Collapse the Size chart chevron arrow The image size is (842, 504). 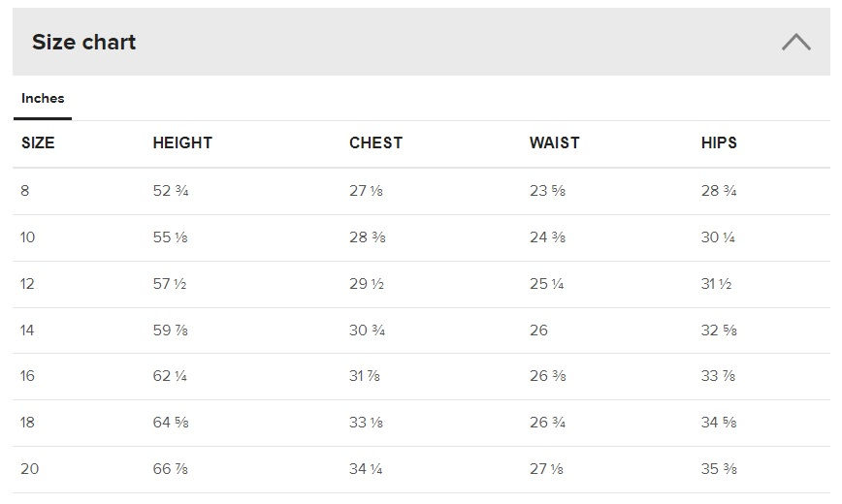click(795, 42)
